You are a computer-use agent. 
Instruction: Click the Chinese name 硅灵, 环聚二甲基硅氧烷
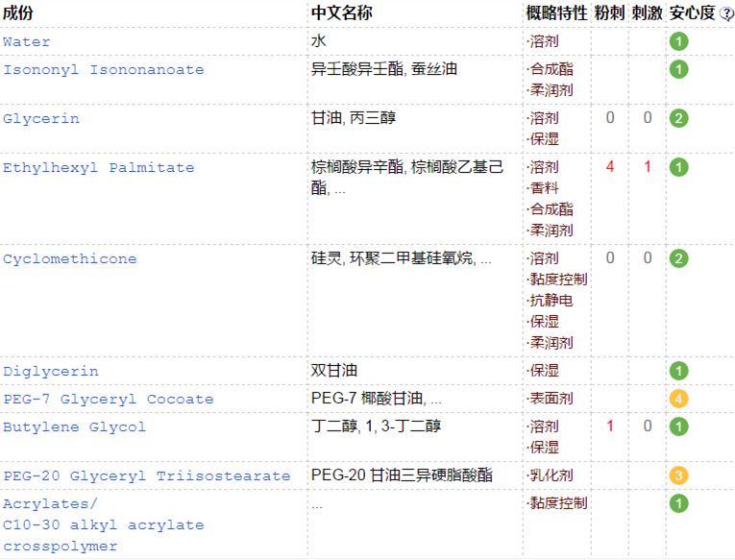point(392,257)
